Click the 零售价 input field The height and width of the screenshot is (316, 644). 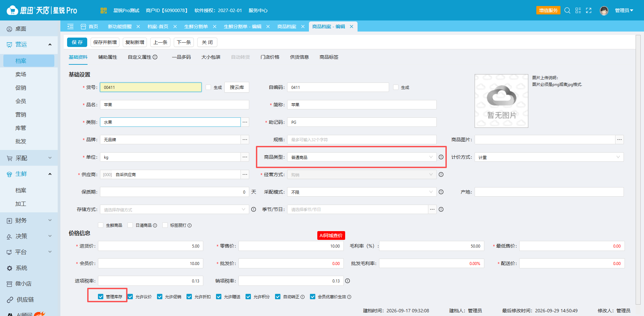click(x=291, y=246)
